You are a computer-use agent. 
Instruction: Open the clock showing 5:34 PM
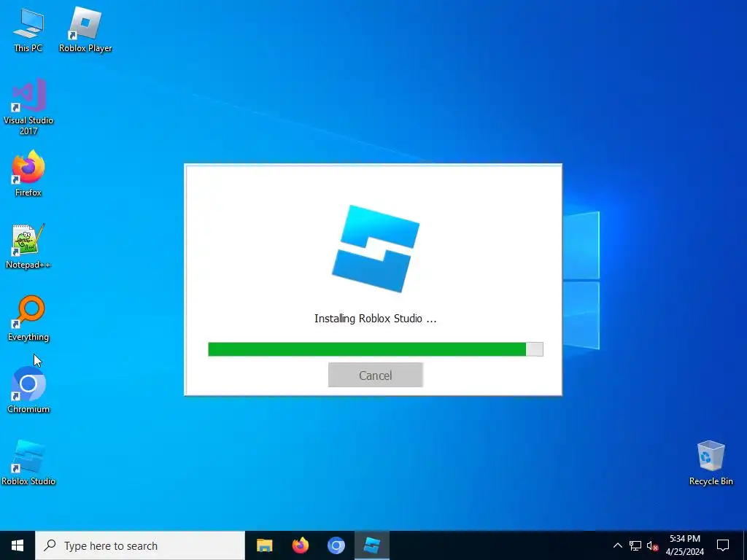(x=684, y=545)
